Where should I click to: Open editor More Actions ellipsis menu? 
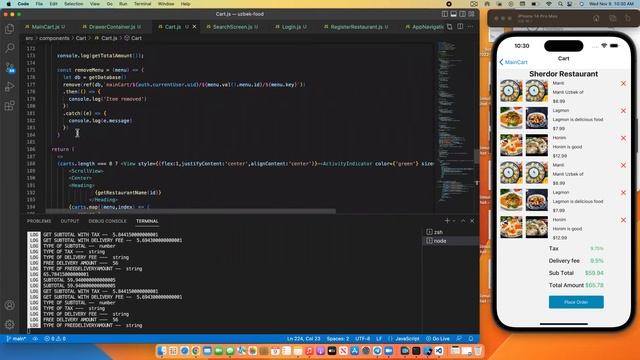470,27
